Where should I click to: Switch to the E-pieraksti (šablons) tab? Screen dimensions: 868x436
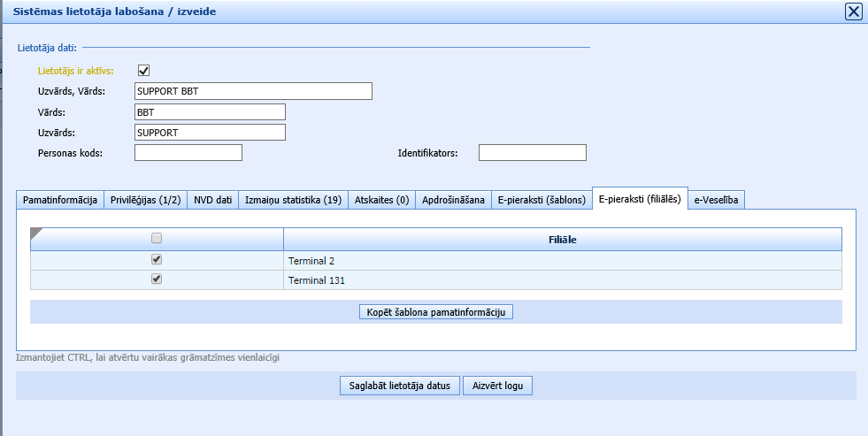tap(542, 201)
